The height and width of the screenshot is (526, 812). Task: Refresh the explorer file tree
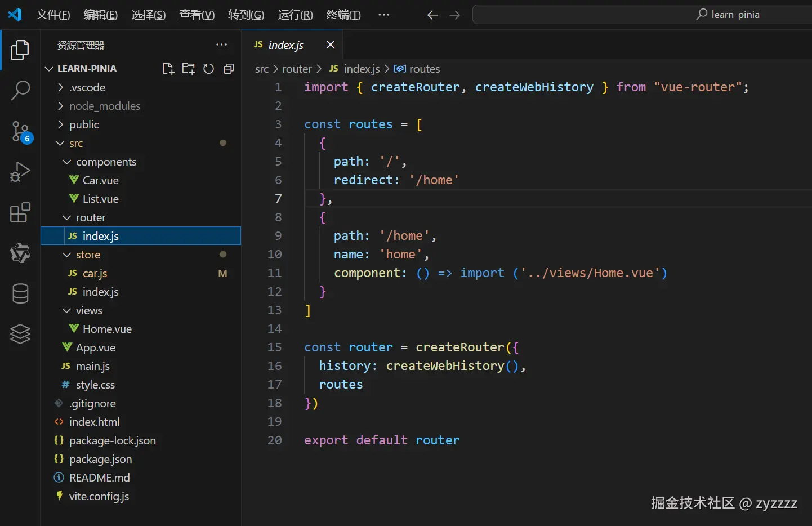208,69
